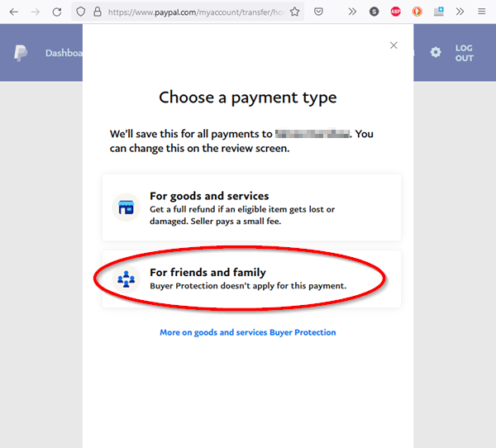View site security padlock info
Screen dimensions: 496x448
98,12
